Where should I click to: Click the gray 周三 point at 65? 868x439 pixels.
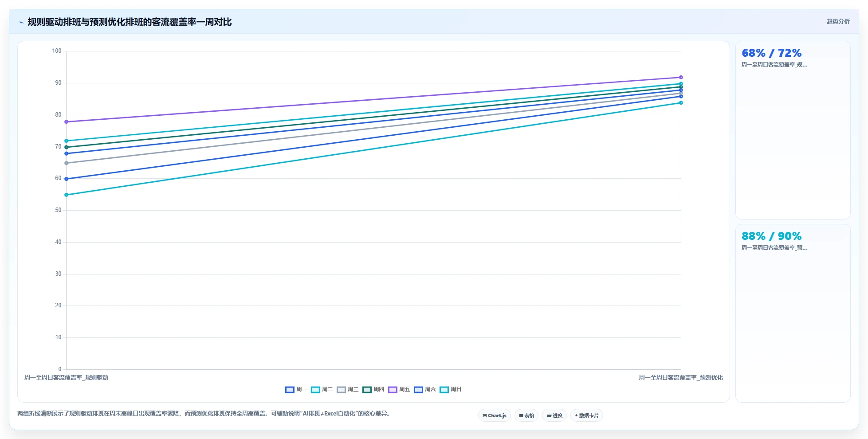pos(67,163)
